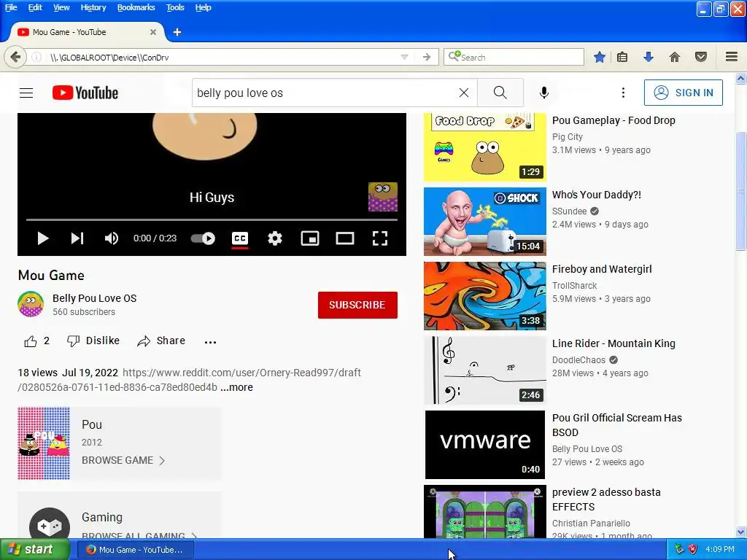The width and height of the screenshot is (747, 560).
Task: Click the Go arrow in URL bar
Action: click(x=427, y=57)
